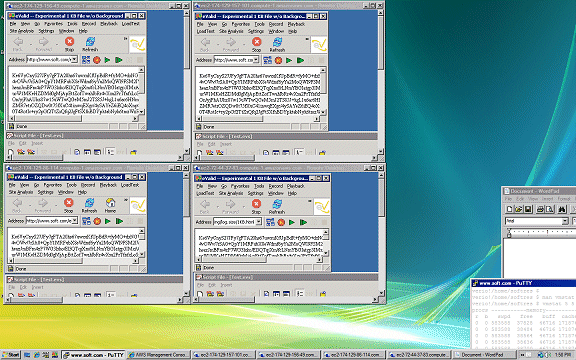The image size is (576, 360).
Task: Click Refresh in the ec2-174-129-156-49 eValid window
Action: tap(90, 44)
